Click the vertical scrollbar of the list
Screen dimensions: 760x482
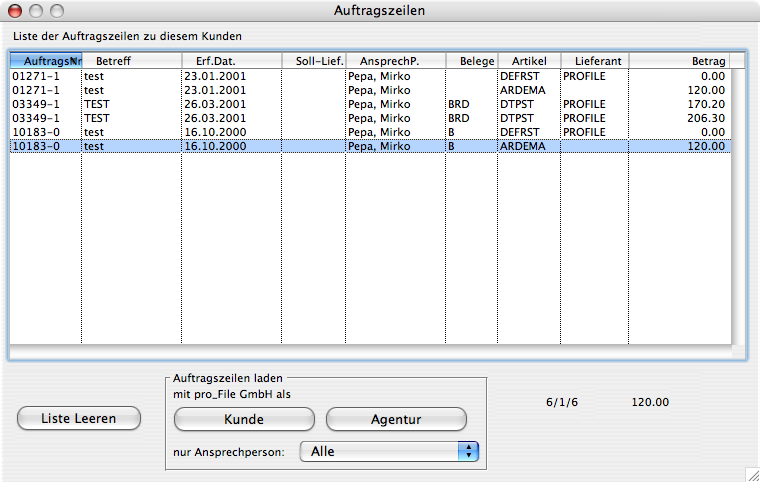[738, 200]
